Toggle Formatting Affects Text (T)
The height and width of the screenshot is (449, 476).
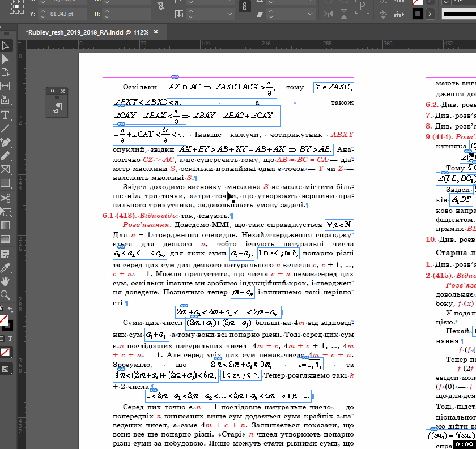coord(10,339)
